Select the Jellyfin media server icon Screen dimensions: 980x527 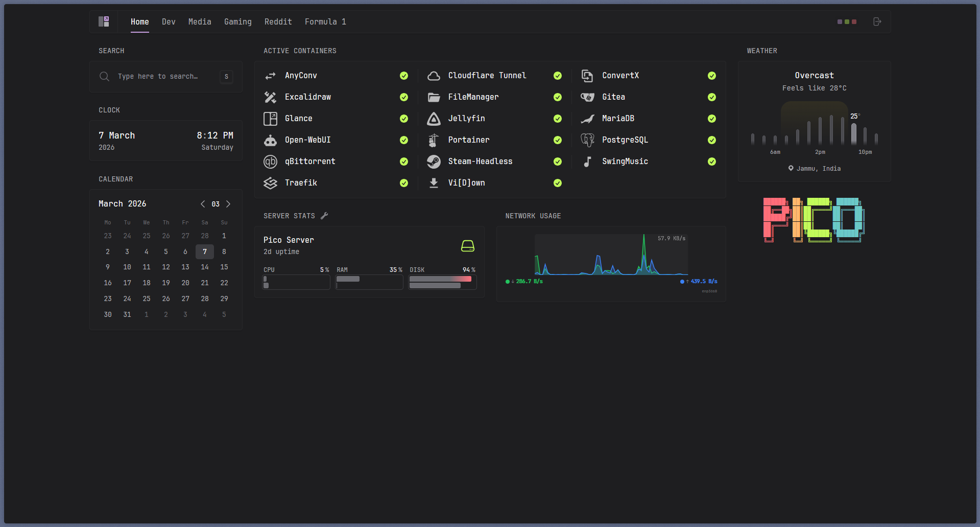pyautogui.click(x=434, y=119)
